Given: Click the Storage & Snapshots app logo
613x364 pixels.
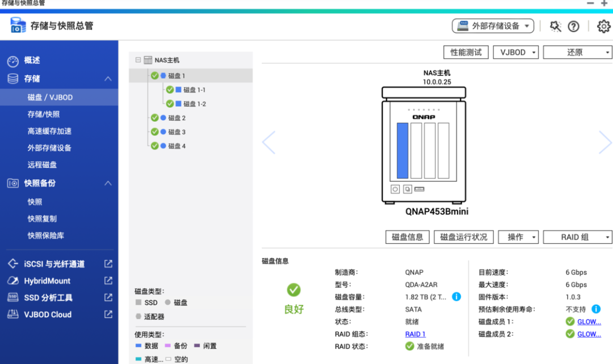Looking at the screenshot, I should pos(18,26).
